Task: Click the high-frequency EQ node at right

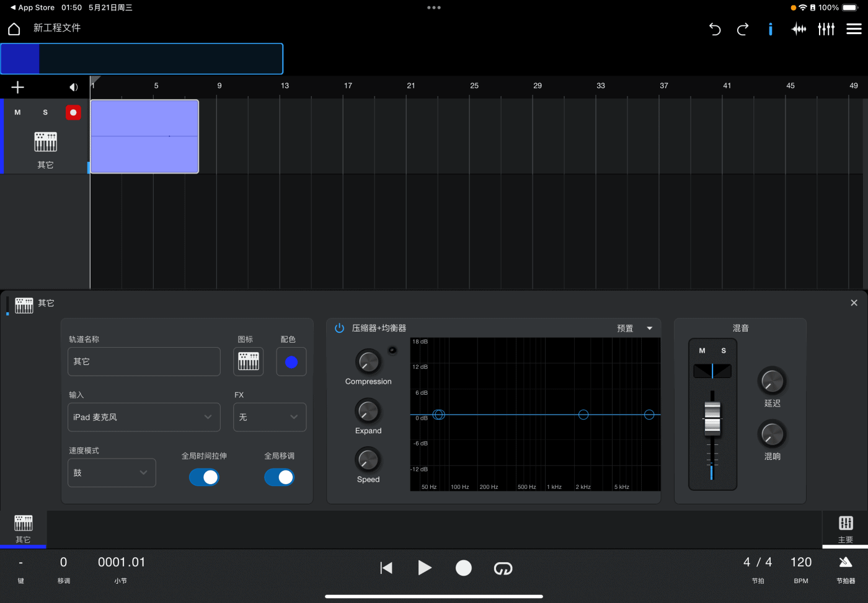Action: tap(649, 415)
